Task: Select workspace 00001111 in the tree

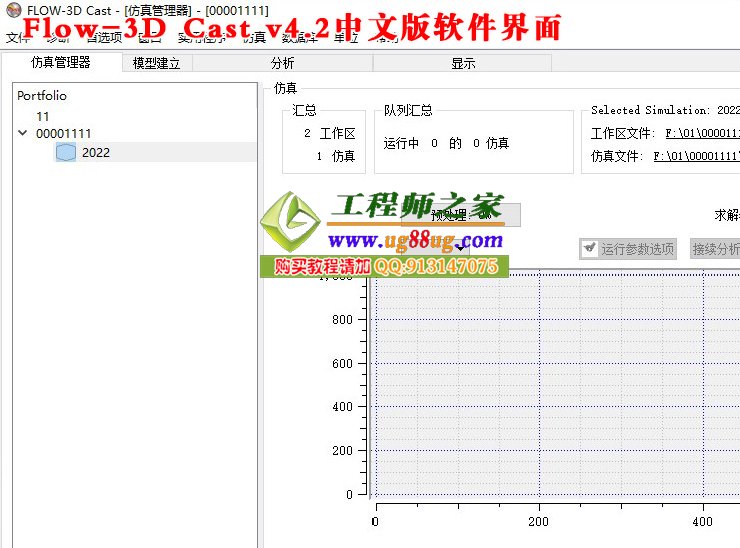Action: pyautogui.click(x=64, y=134)
